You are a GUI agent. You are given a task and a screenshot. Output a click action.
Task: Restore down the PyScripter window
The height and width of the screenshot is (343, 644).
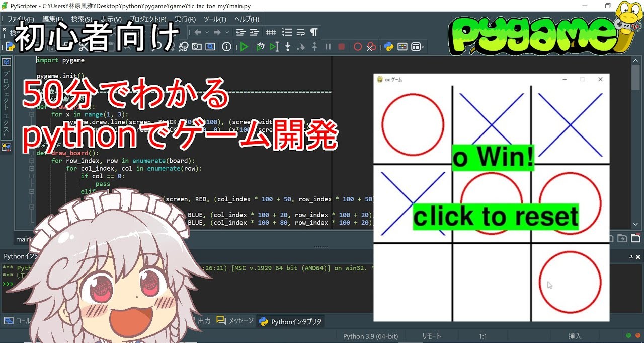click(608, 6)
